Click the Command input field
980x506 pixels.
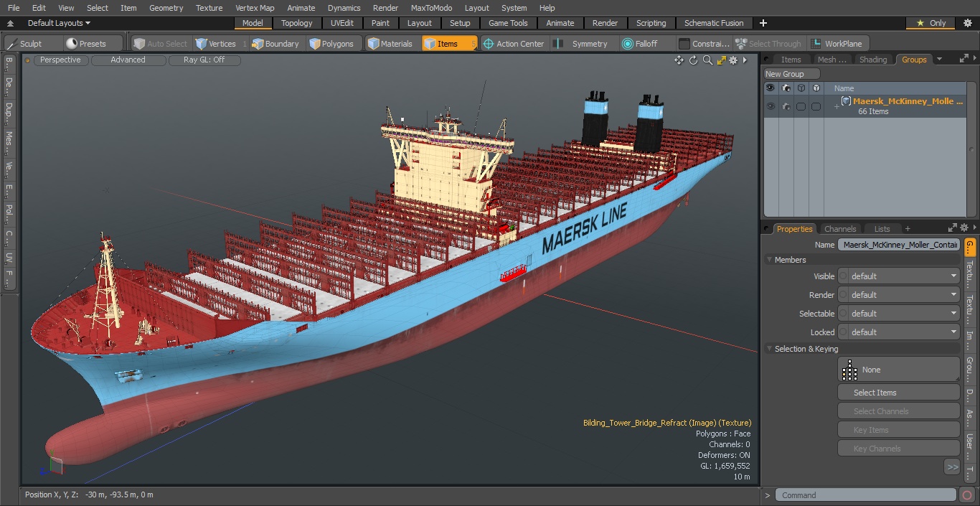(x=867, y=495)
